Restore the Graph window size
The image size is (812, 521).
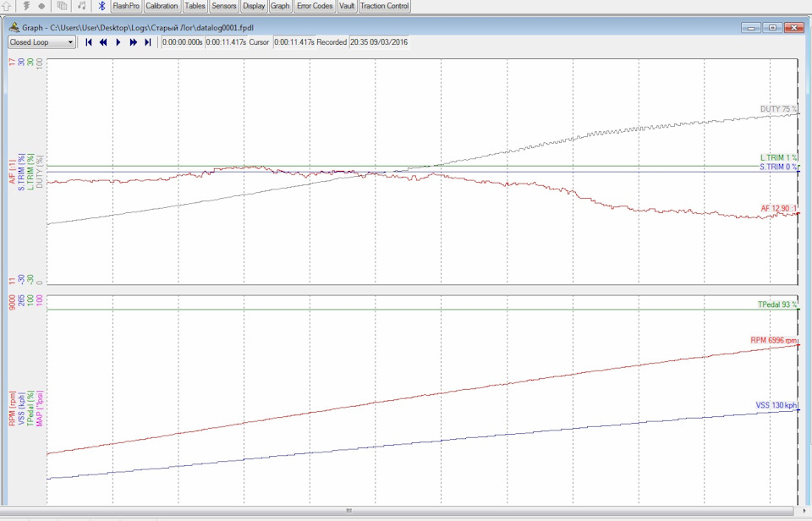click(x=772, y=27)
